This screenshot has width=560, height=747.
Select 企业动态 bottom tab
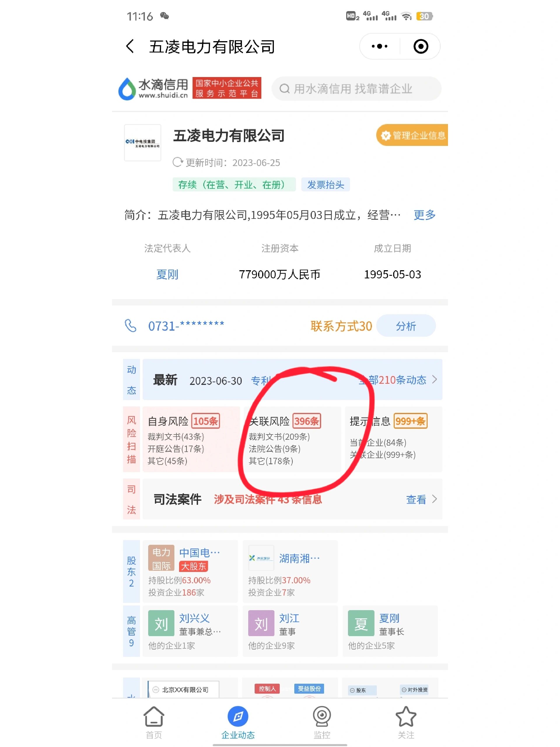238,722
